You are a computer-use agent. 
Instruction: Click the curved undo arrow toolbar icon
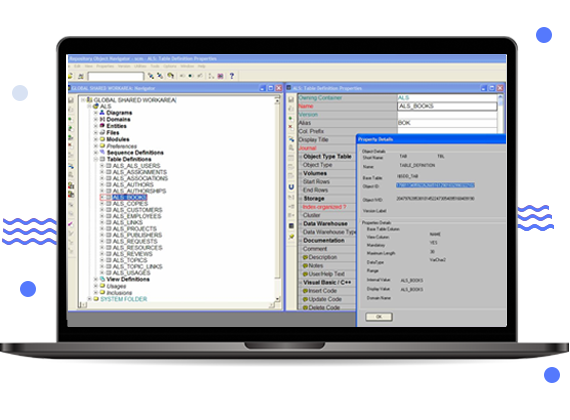[x=170, y=76]
